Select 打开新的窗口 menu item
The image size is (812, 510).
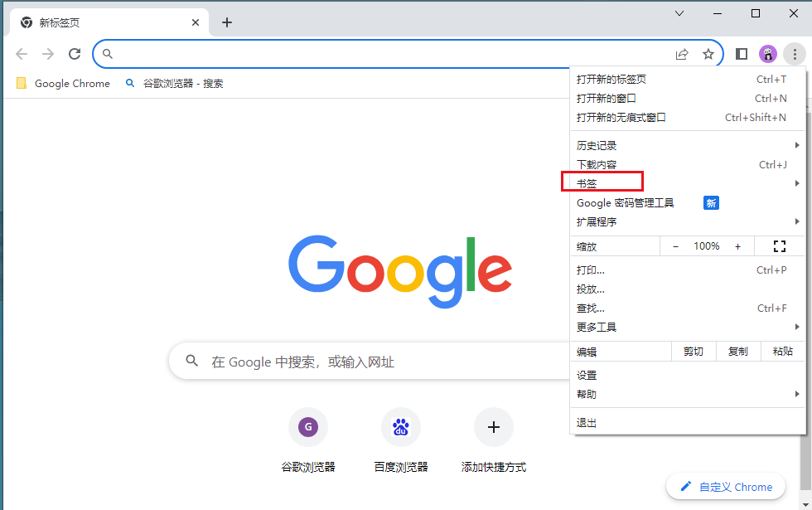point(688,99)
